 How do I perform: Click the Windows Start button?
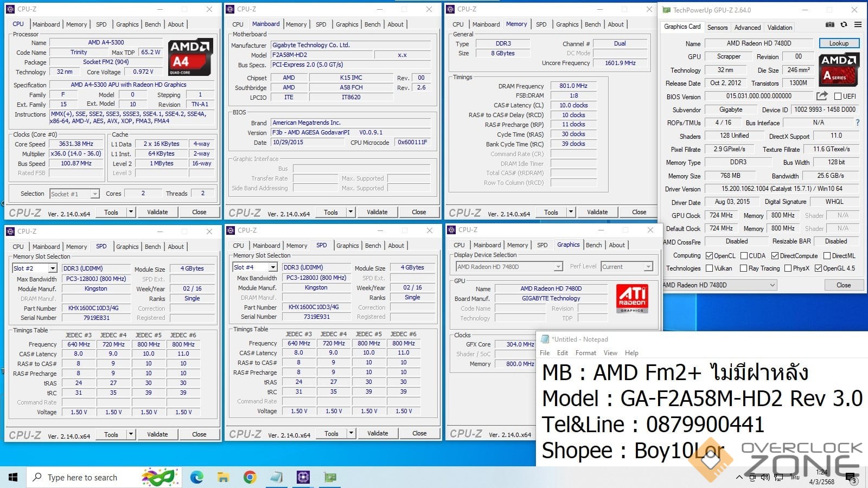pos(13,477)
